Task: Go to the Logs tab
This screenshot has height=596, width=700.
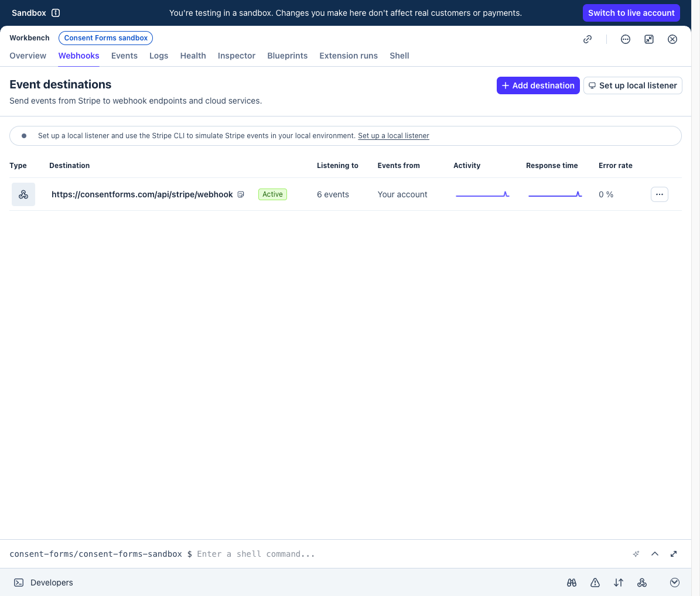Action: [159, 56]
